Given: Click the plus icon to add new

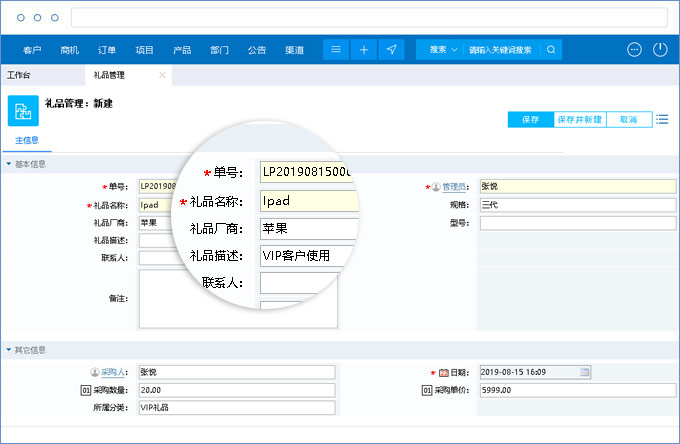Looking at the screenshot, I should tap(364, 49).
